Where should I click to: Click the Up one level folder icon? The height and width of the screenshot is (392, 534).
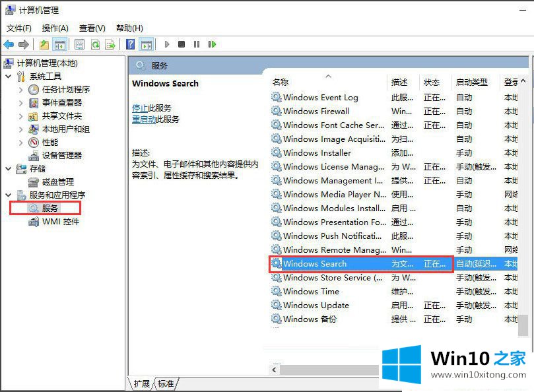[44, 44]
